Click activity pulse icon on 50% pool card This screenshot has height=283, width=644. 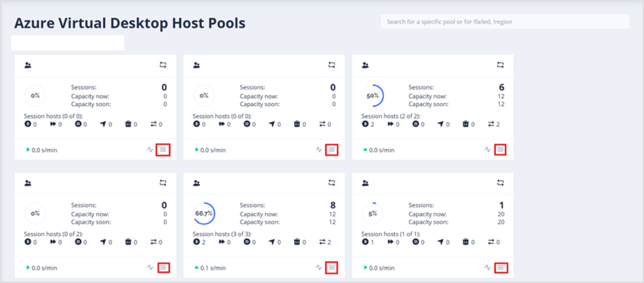point(488,150)
